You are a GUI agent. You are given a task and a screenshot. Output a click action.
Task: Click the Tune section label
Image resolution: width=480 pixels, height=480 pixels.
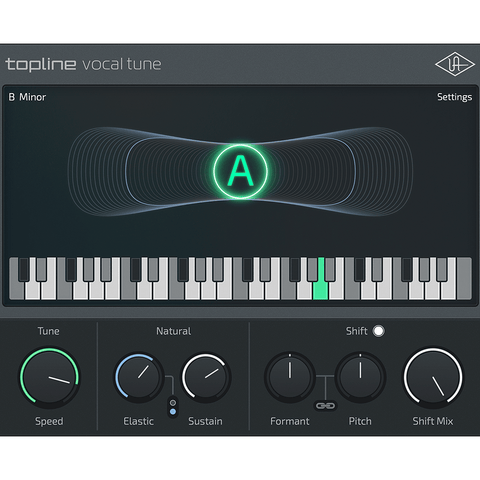(48, 331)
